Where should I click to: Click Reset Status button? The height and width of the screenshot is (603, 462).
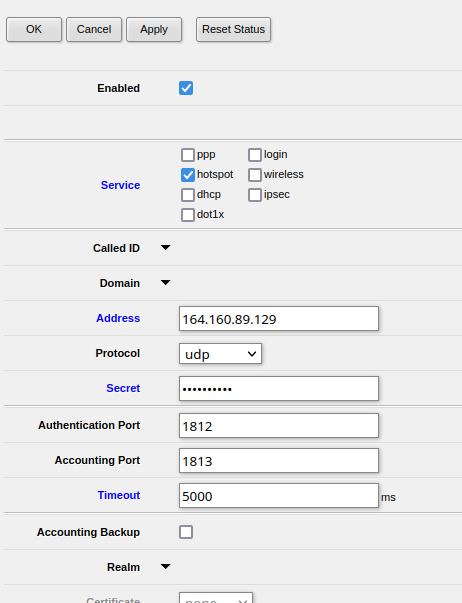(234, 29)
